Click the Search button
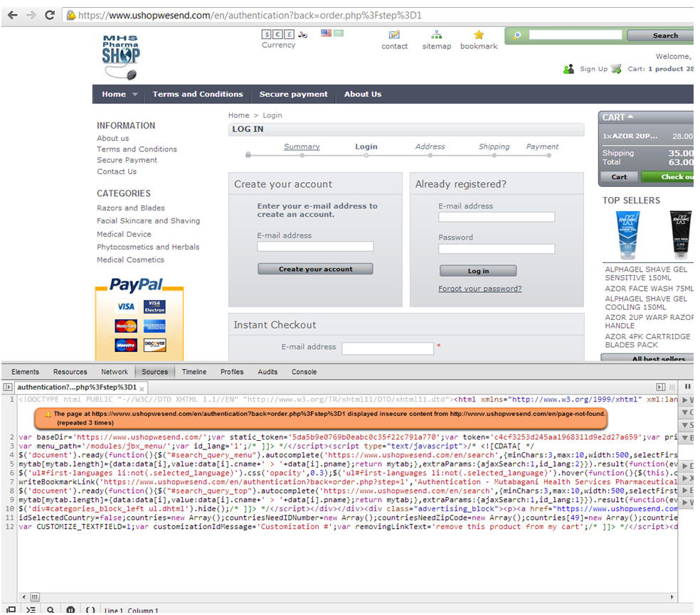 click(x=661, y=36)
